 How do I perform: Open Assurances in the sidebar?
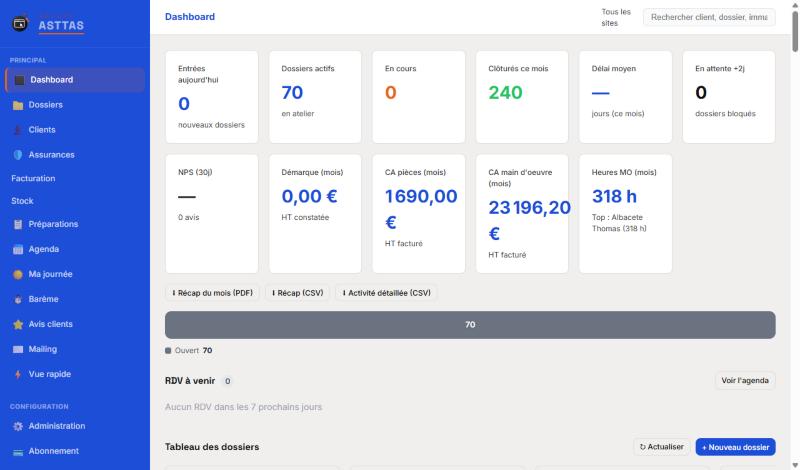click(x=74, y=155)
